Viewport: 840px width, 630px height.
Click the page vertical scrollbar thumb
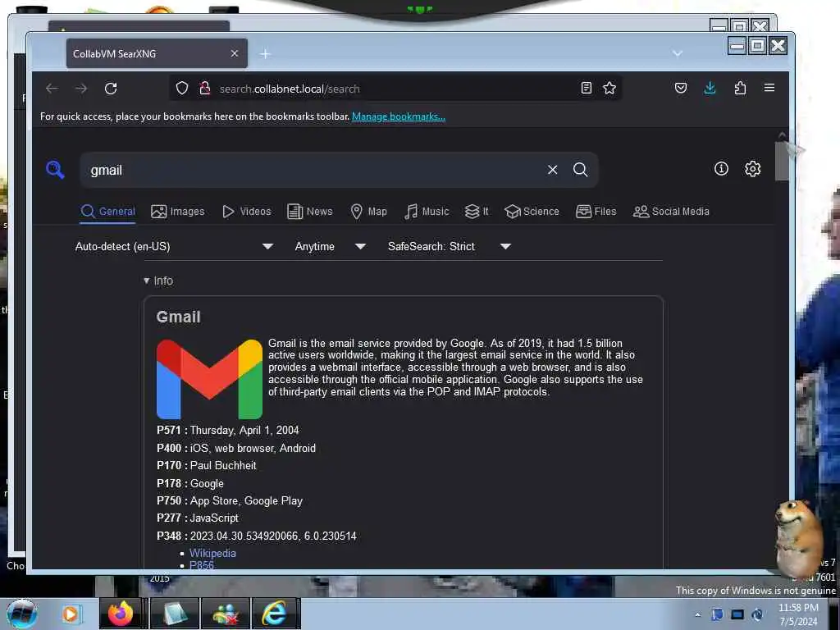coord(782,161)
